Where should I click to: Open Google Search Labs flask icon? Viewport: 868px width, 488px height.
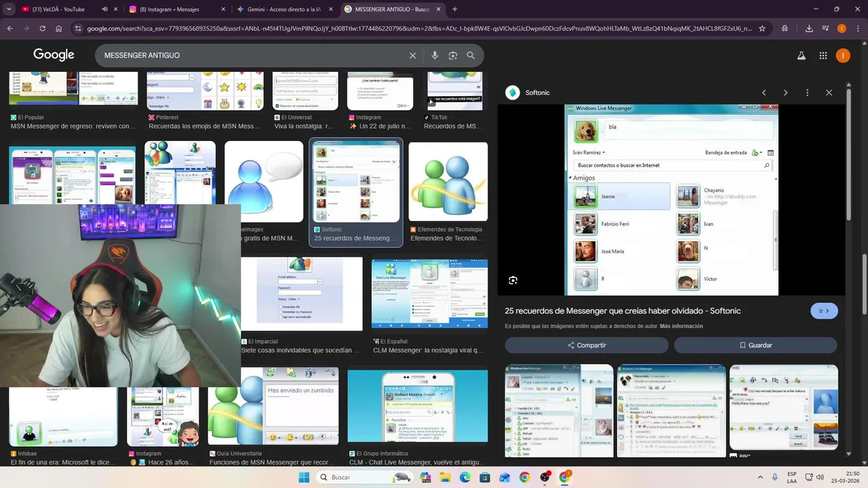coord(801,56)
